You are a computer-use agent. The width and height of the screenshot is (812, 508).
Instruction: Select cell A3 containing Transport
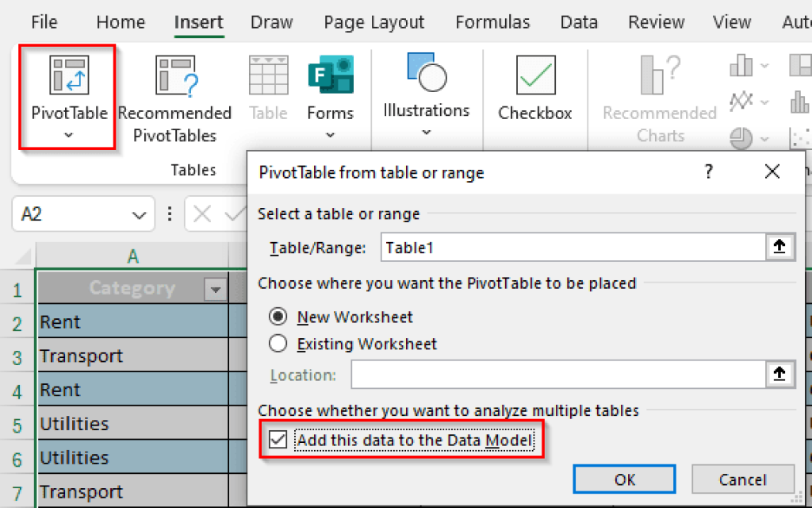click(132, 356)
